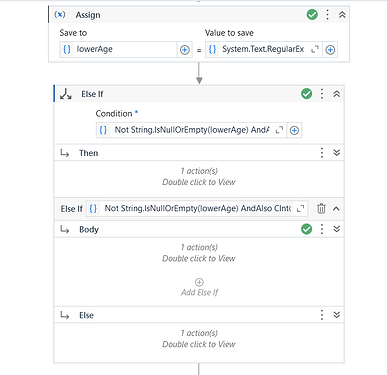Open the Else section options menu
Viewport: 387px width, 375px height.
click(322, 315)
